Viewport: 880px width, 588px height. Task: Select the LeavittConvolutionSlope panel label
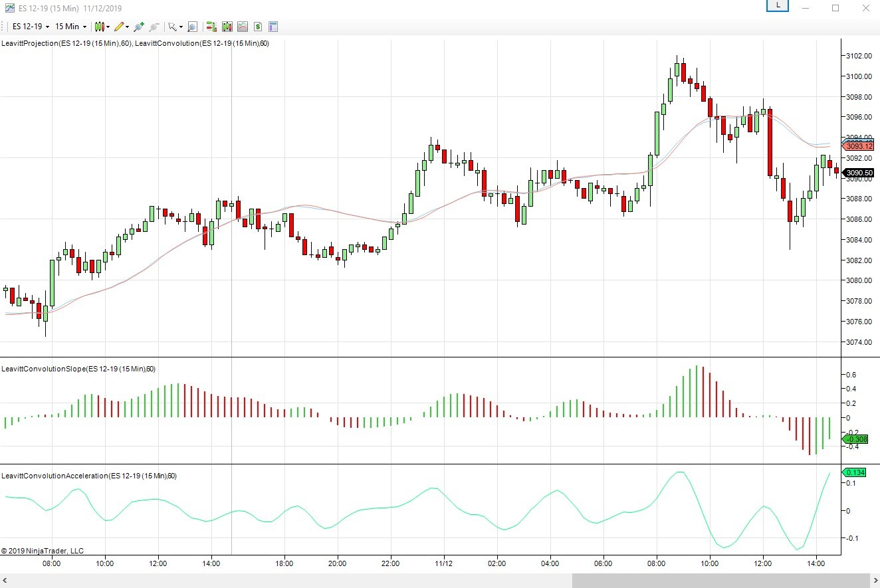[x=78, y=369]
